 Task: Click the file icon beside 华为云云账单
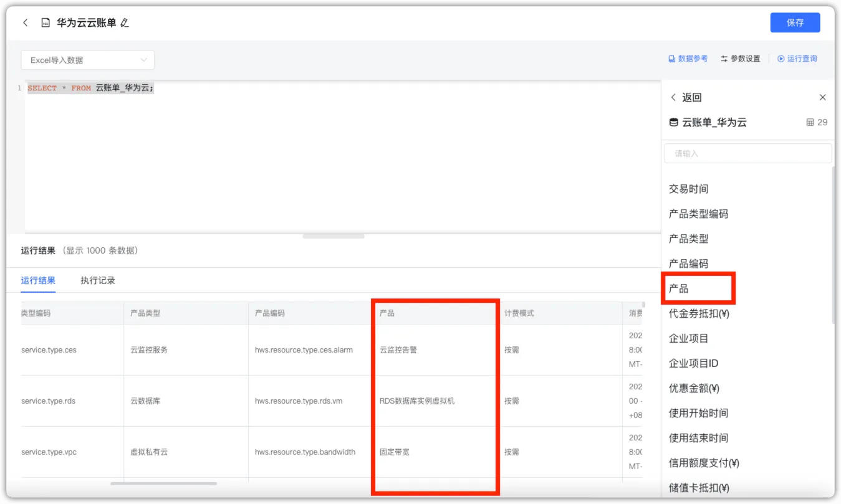[x=45, y=22]
